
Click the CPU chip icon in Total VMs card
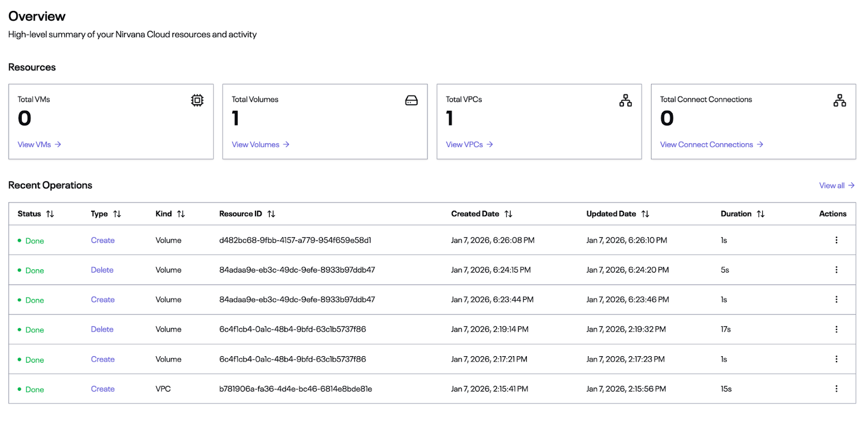click(x=197, y=100)
